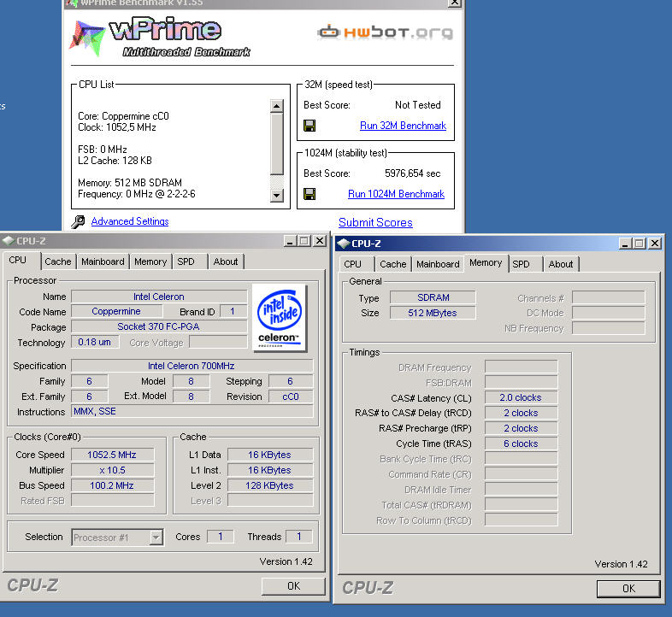Click the Specification value 'Intel Celeron 700MHz'
Screen dimensions: 672x617
click(192, 366)
